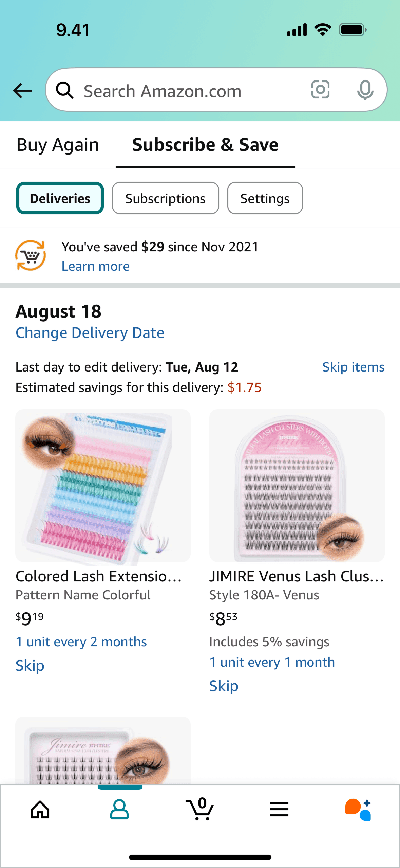This screenshot has width=400, height=868.
Task: Open Change Delivery Date options
Action: pos(90,332)
